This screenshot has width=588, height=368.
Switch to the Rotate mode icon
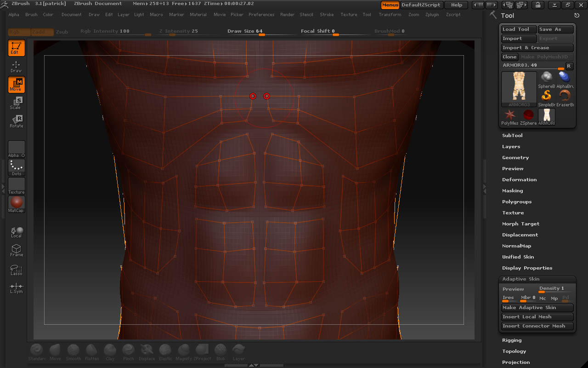(16, 121)
